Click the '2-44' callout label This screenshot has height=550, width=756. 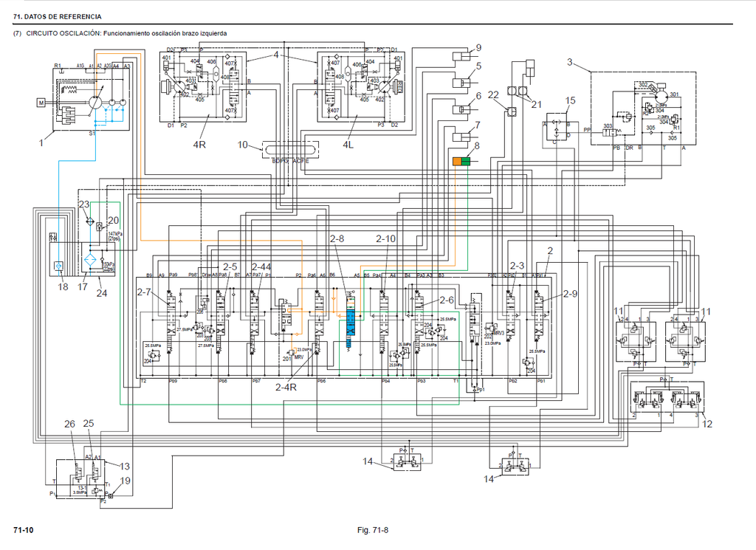261,267
